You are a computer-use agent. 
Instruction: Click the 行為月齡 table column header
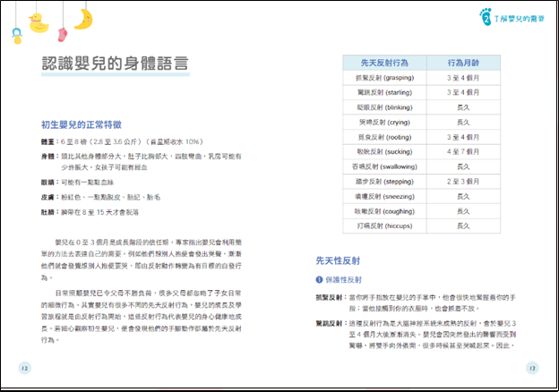(x=463, y=64)
